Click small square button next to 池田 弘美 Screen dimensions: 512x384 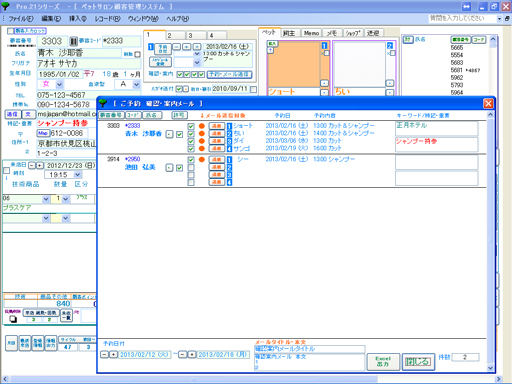click(x=170, y=168)
